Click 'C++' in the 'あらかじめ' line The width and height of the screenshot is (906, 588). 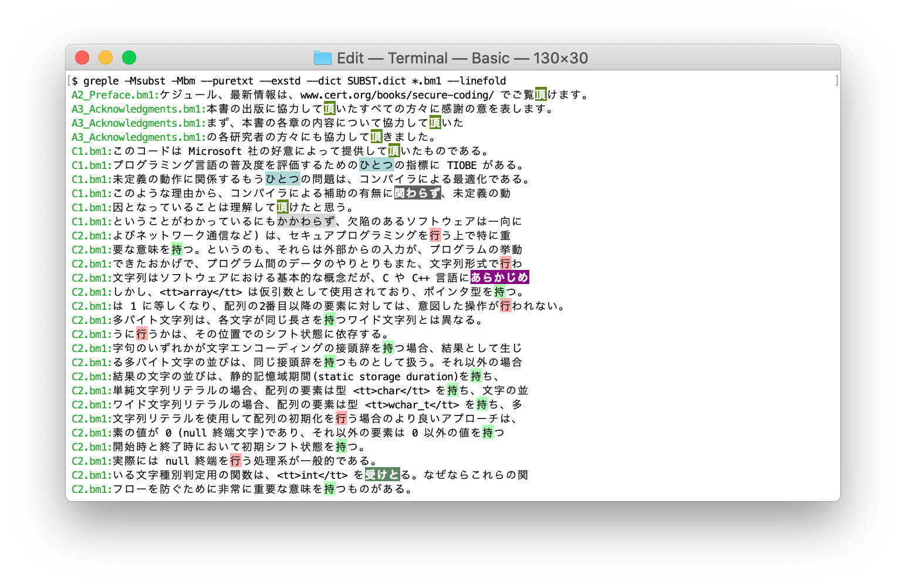[421, 278]
